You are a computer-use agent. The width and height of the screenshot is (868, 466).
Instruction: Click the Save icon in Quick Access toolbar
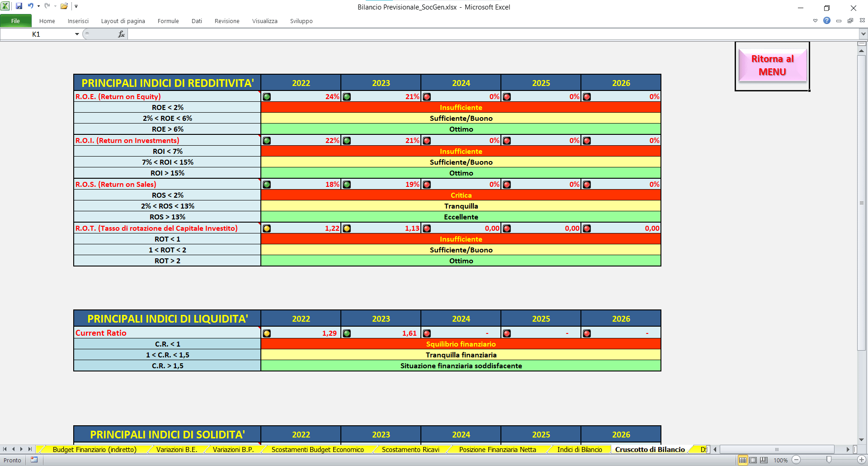19,6
